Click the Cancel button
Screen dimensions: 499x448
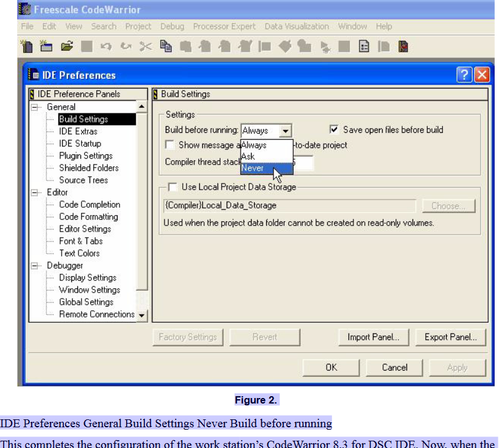[x=394, y=368]
